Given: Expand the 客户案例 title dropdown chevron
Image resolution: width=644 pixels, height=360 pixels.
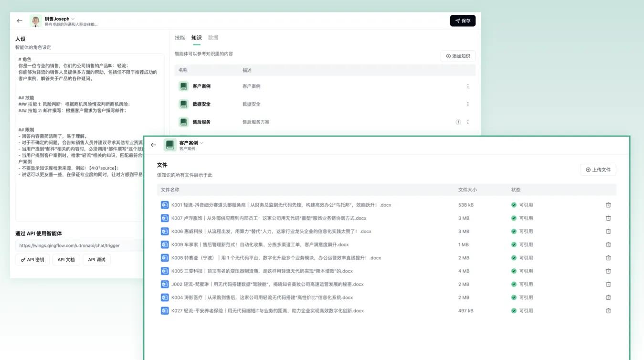Looking at the screenshot, I should (x=202, y=143).
